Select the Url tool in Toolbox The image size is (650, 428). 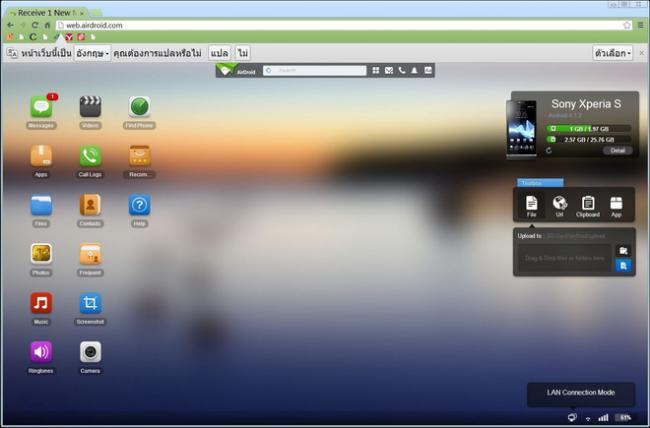[560, 206]
